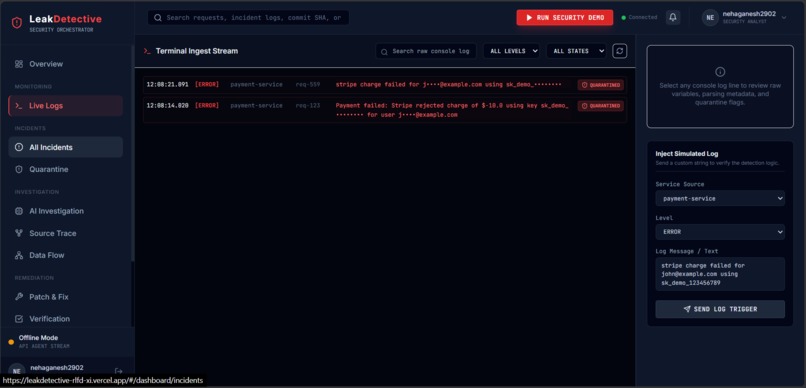Open Data Flow link in sidebar
The image size is (806, 388).
click(65, 255)
